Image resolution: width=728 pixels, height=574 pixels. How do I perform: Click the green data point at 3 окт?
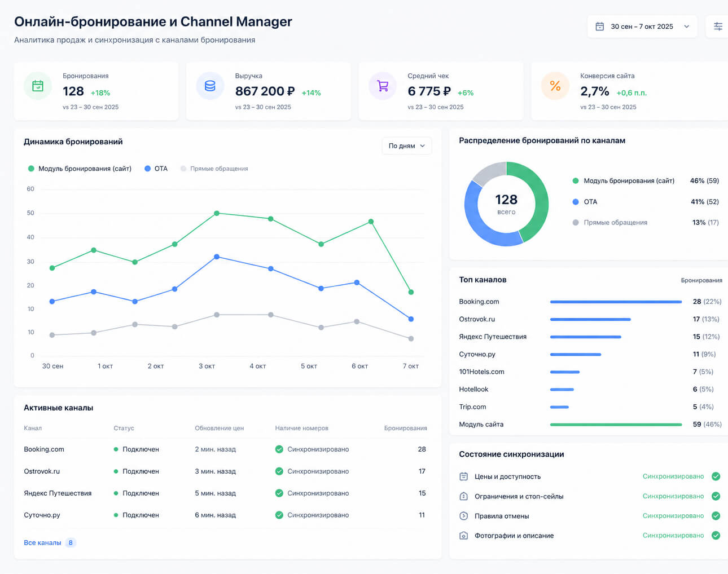click(217, 214)
